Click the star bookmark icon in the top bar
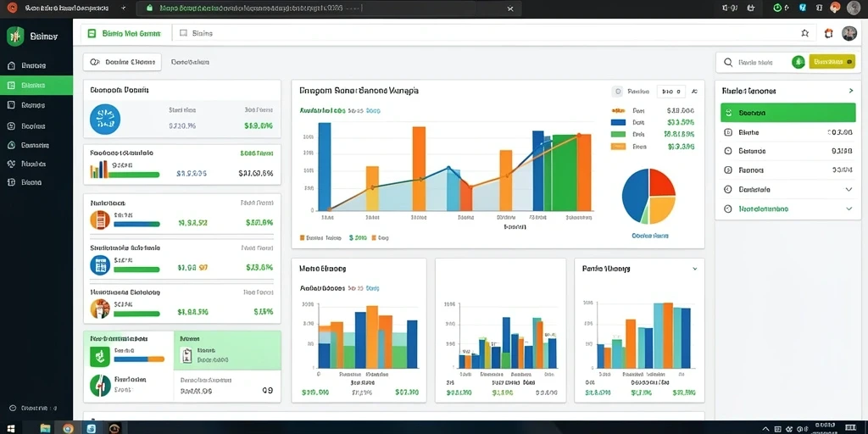This screenshot has height=434, width=868. coord(805,33)
